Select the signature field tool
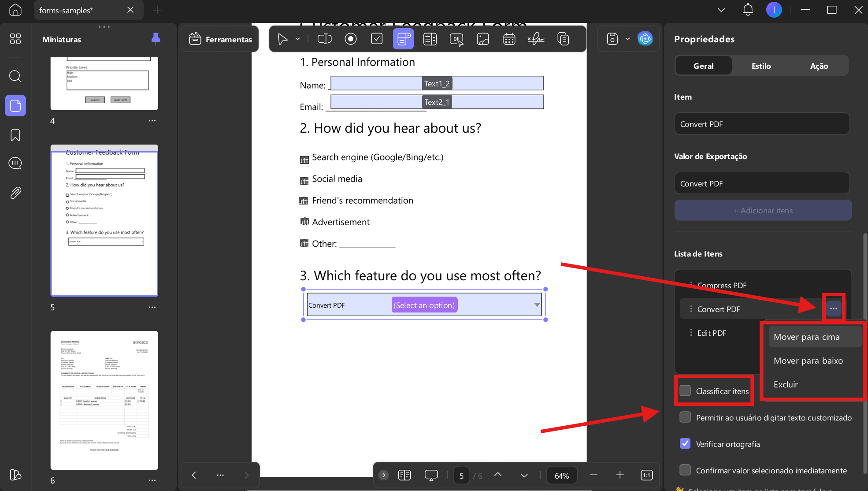The height and width of the screenshot is (491, 868). tap(536, 39)
